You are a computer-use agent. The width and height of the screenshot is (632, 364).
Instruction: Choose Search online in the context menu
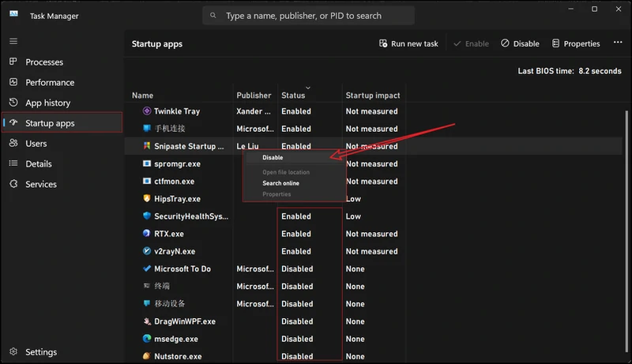click(280, 183)
